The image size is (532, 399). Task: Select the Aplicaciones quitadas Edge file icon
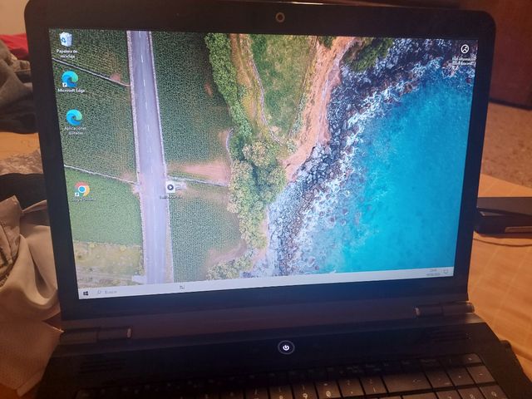pyautogui.click(x=74, y=117)
